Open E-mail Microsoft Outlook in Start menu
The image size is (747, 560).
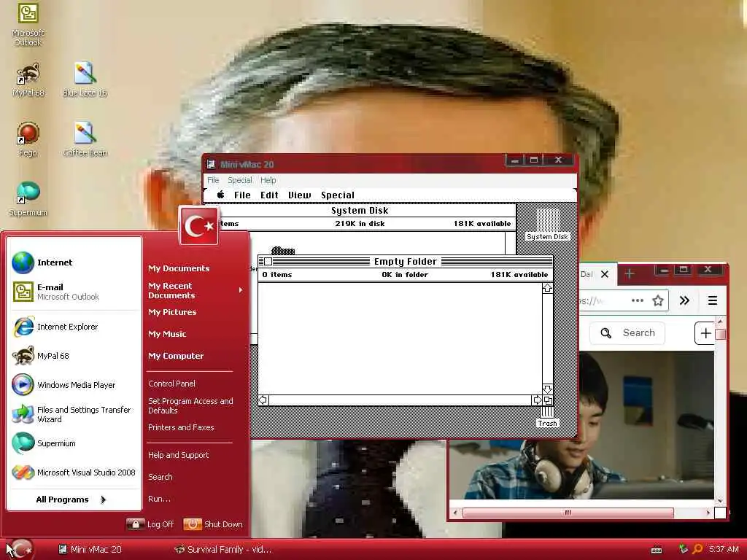tap(75, 292)
